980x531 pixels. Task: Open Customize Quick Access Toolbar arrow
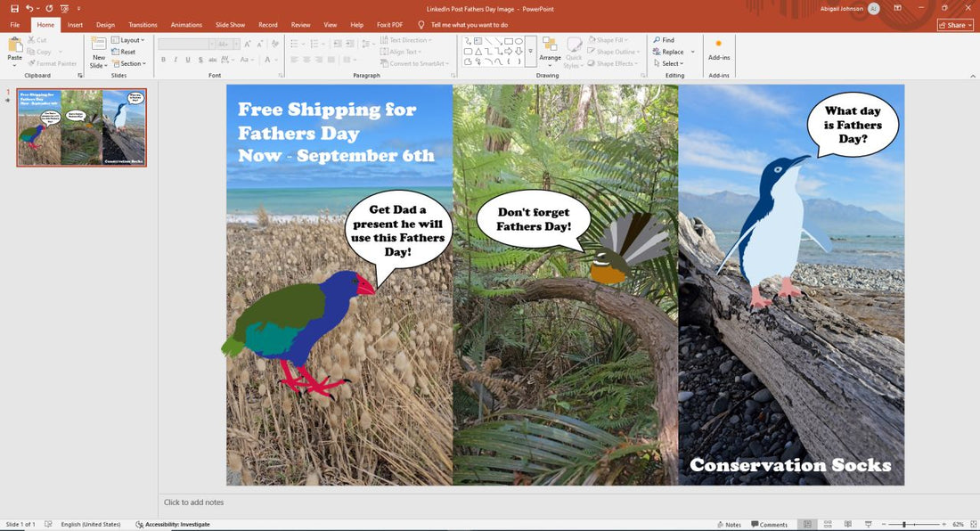pos(78,9)
